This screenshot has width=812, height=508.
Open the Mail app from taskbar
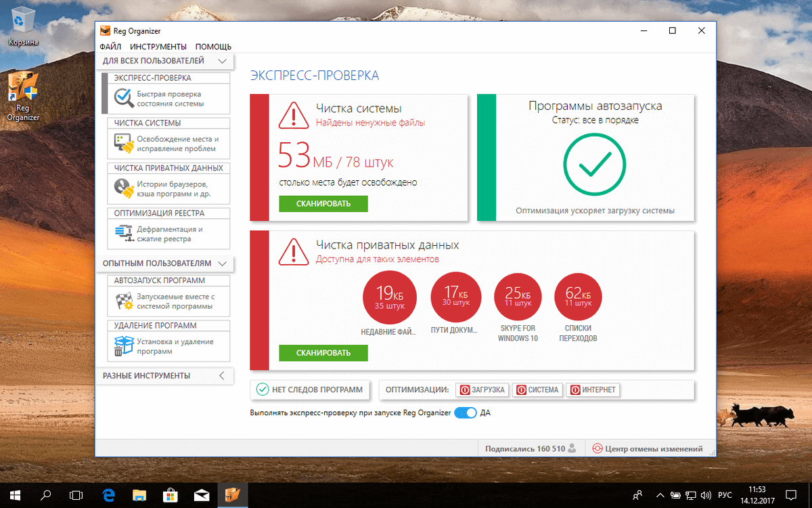click(202, 494)
